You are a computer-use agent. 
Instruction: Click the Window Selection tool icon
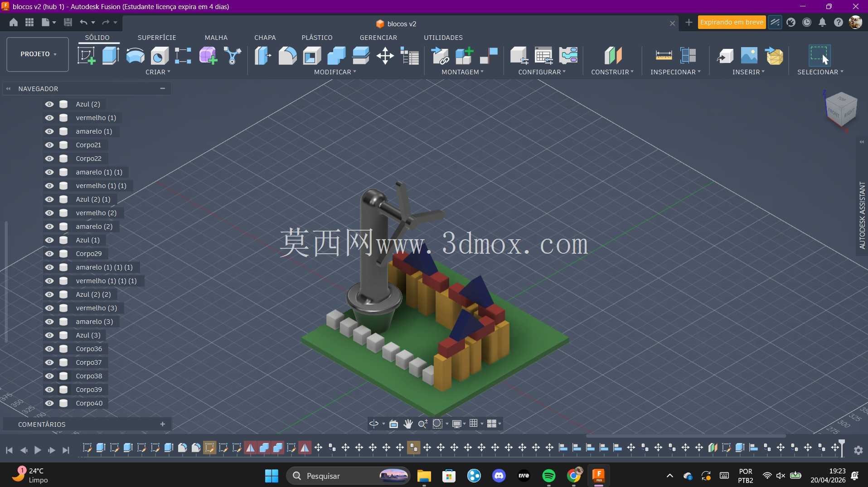pyautogui.click(x=820, y=56)
